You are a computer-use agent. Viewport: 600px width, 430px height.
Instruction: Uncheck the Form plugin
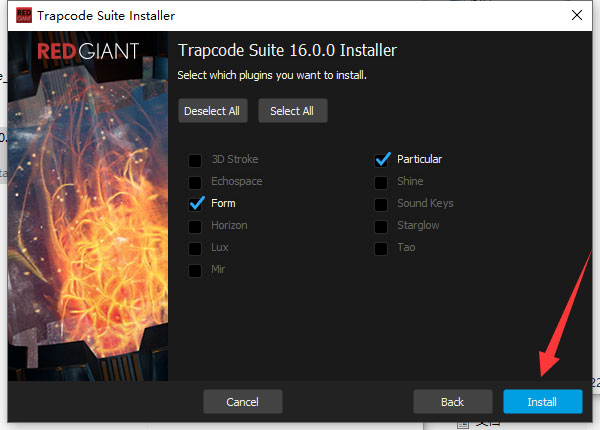point(195,203)
